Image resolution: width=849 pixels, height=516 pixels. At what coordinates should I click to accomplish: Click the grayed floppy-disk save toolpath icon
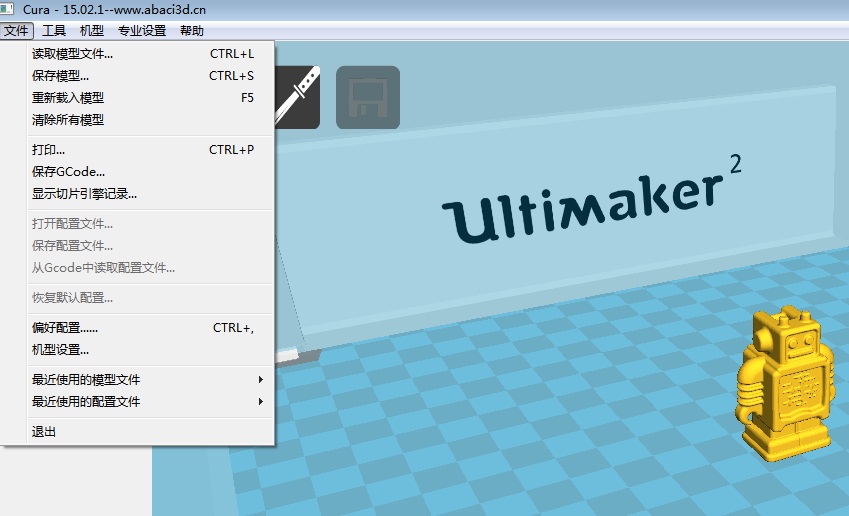click(x=368, y=97)
